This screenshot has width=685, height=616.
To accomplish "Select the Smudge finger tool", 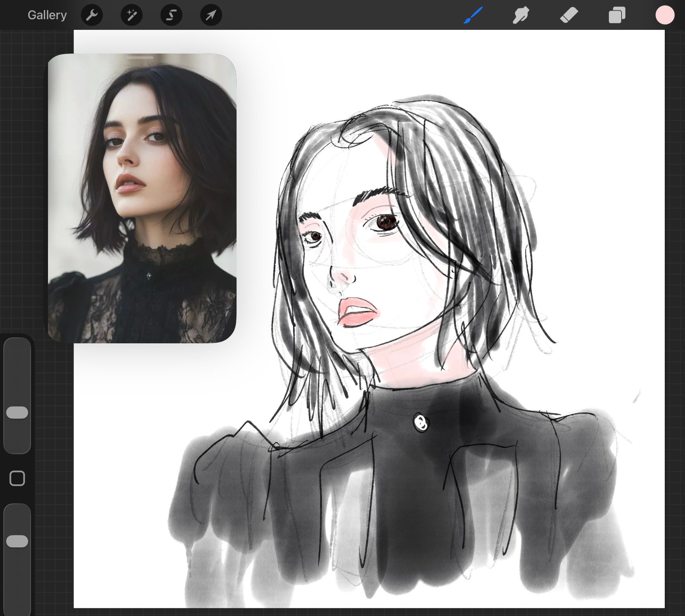I will (x=521, y=15).
